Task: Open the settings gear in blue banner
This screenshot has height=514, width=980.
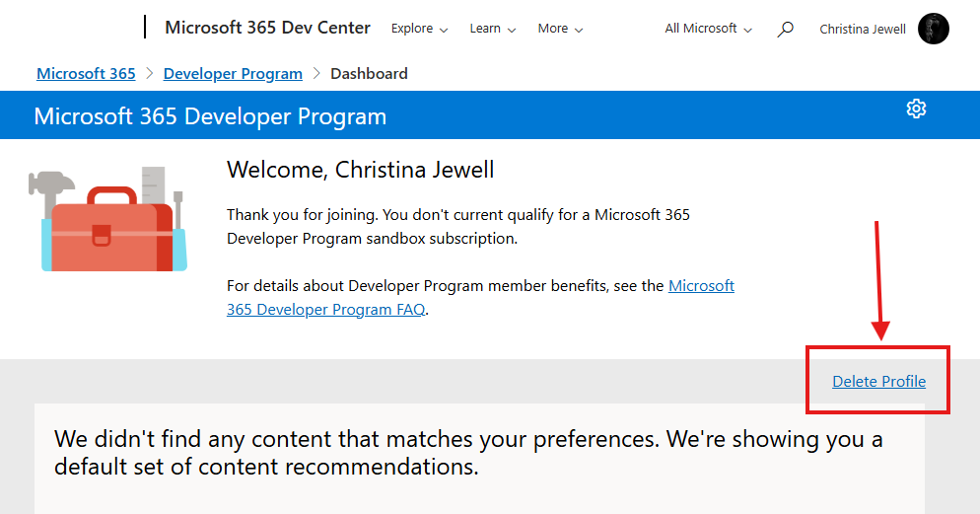Action: [x=916, y=109]
